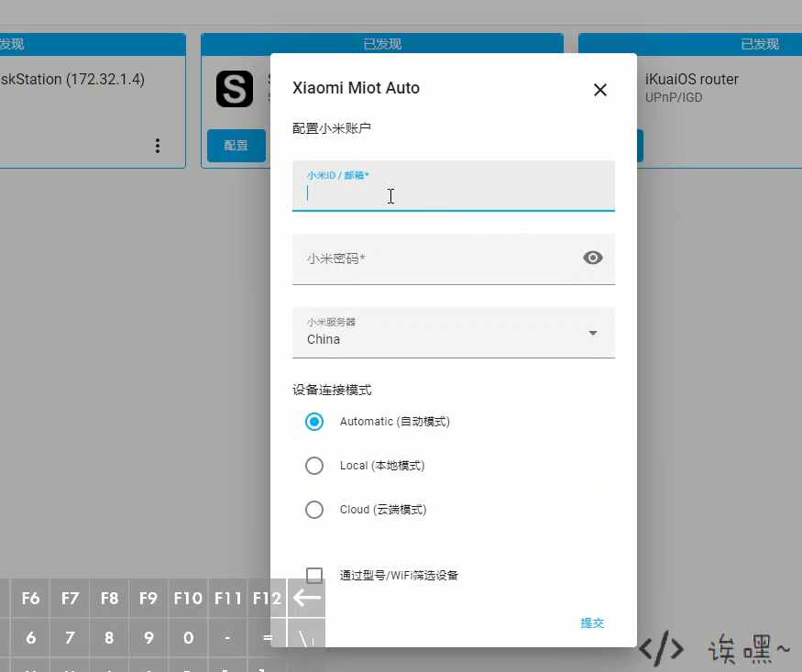Click 配置小米账户 dialog subtitle
The image size is (802, 672).
pyautogui.click(x=332, y=128)
